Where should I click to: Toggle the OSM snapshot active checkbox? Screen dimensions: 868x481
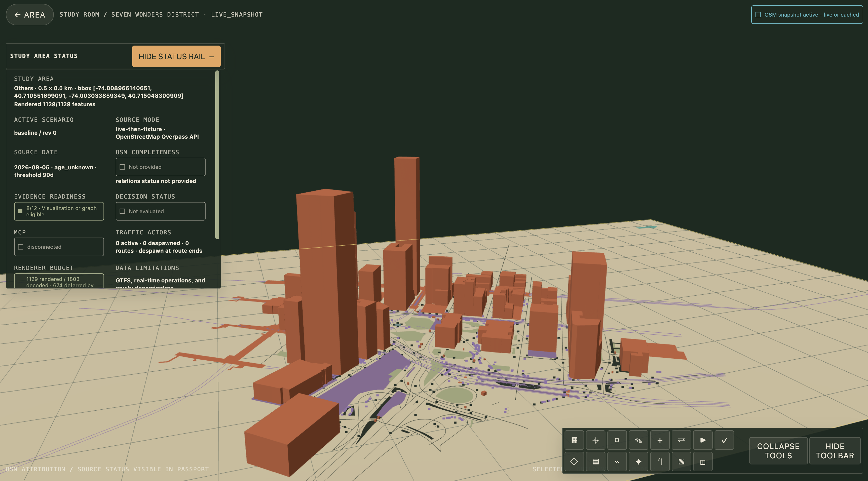pyautogui.click(x=758, y=14)
